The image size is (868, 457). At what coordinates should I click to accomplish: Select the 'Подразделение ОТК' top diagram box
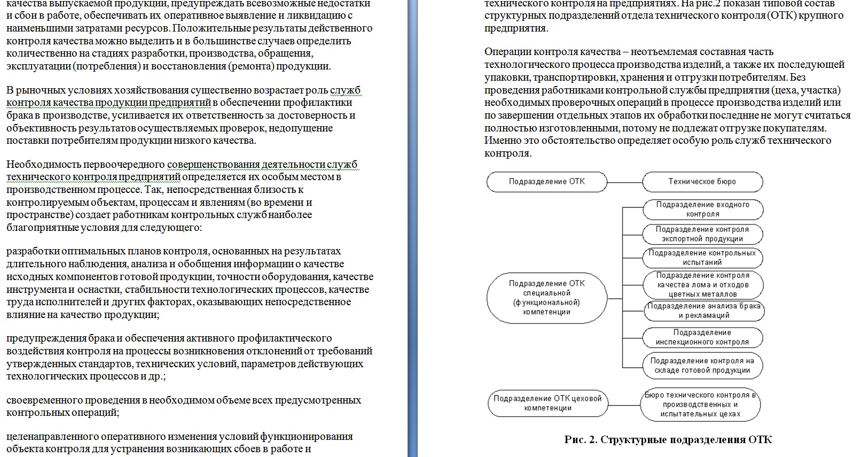click(547, 182)
